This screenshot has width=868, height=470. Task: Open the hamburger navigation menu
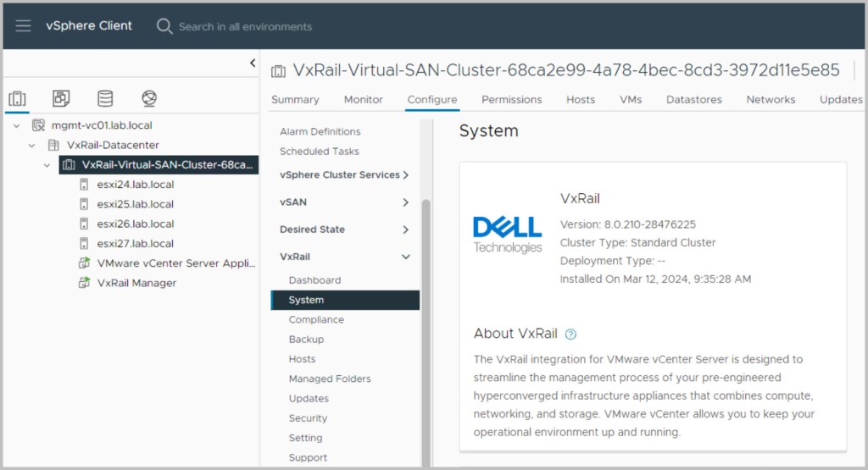tap(23, 26)
